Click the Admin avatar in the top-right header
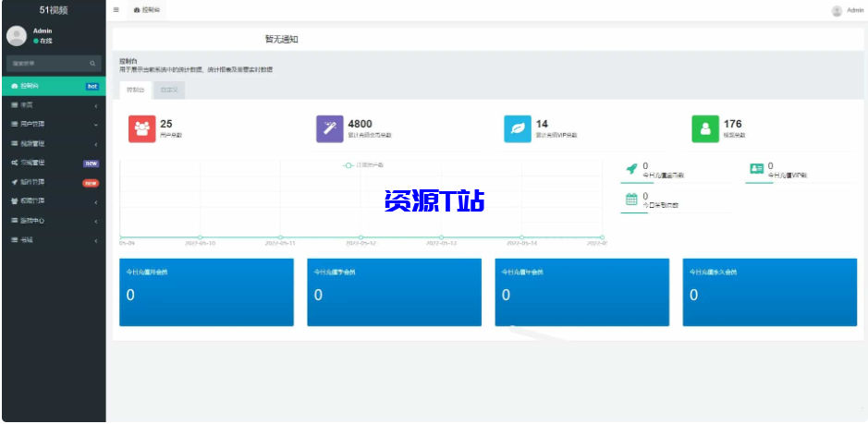Screen dimensions: 868x424 (837, 10)
